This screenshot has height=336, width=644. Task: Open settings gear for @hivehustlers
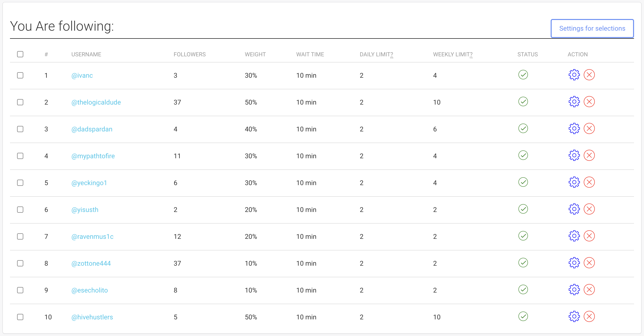(x=574, y=317)
